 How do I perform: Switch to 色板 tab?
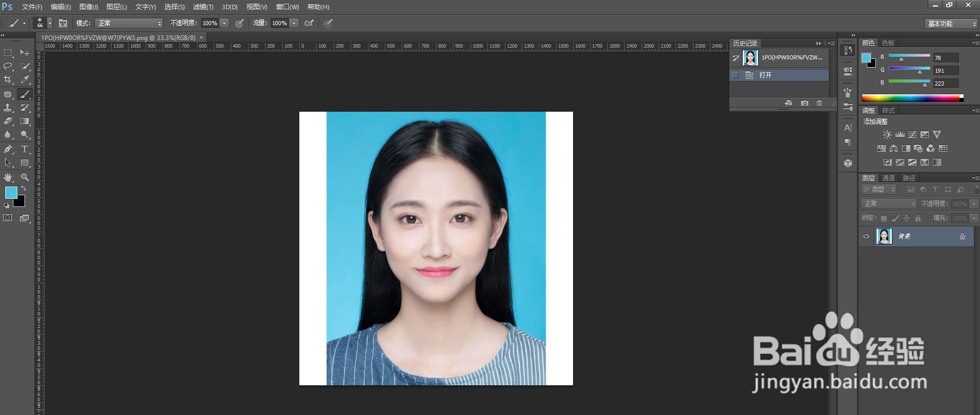pos(888,43)
